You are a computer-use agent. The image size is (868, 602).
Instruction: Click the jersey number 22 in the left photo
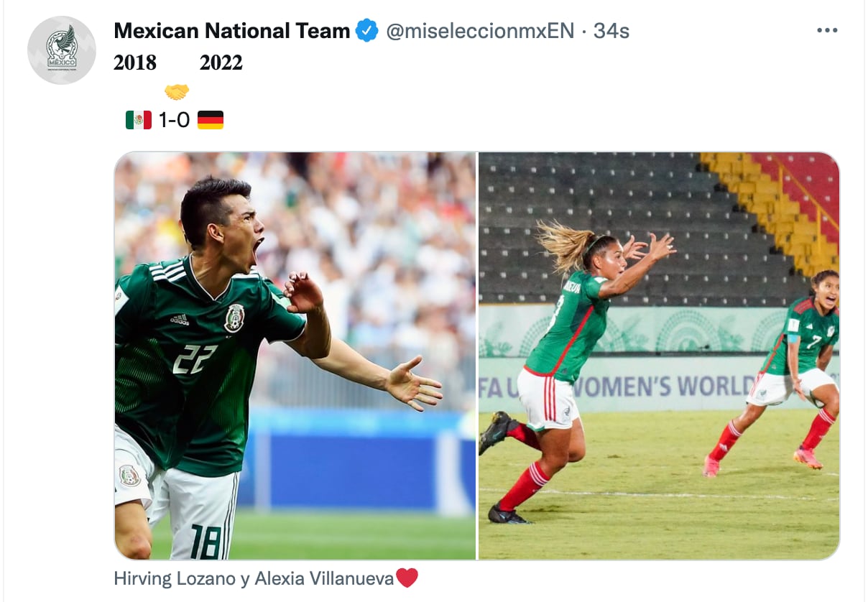pos(194,358)
